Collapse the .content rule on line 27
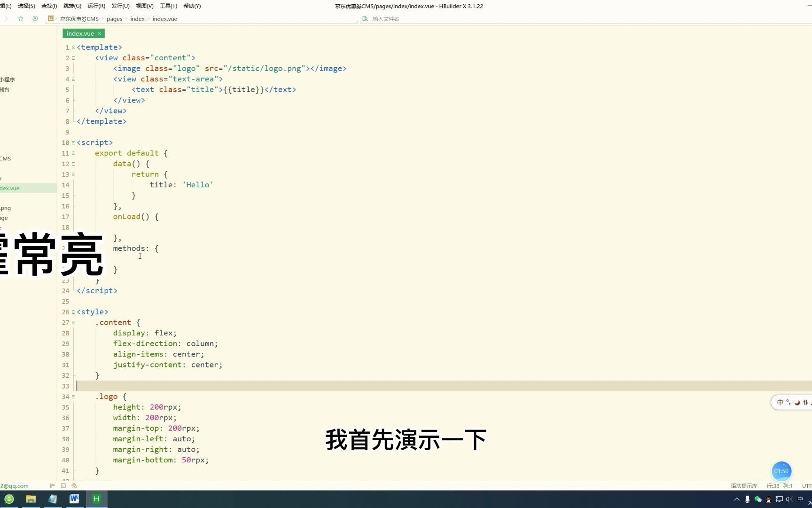The height and width of the screenshot is (508, 812). 73,323
